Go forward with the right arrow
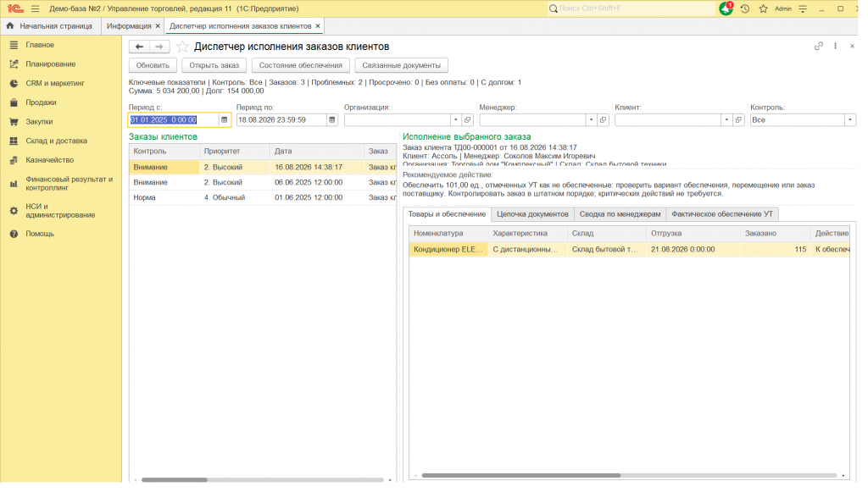Image resolution: width=868 pixels, height=492 pixels. 160,47
